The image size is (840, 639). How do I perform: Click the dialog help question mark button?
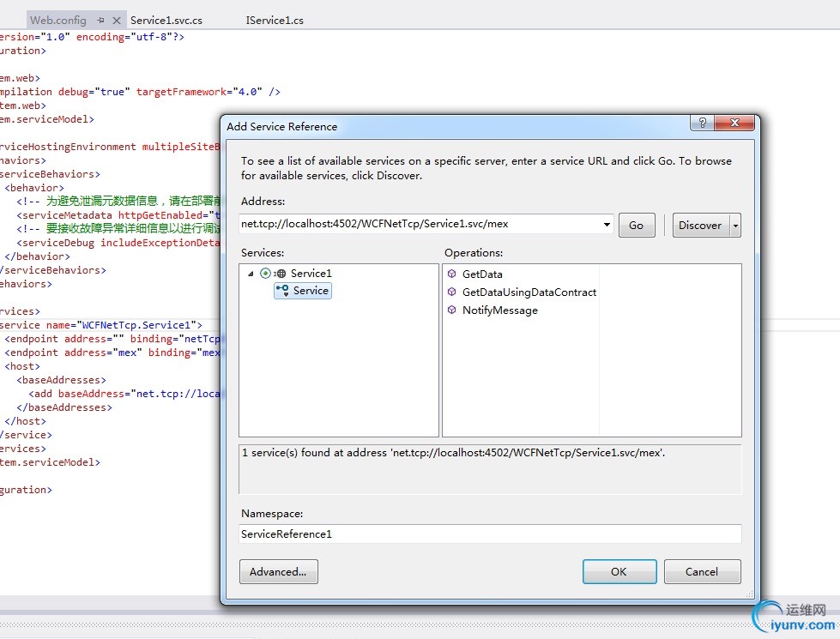(703, 123)
